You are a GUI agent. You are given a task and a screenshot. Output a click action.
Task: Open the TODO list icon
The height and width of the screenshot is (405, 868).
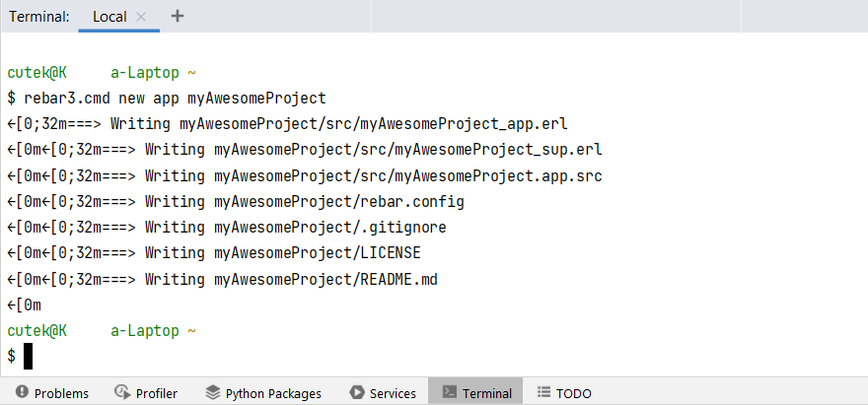point(543,392)
